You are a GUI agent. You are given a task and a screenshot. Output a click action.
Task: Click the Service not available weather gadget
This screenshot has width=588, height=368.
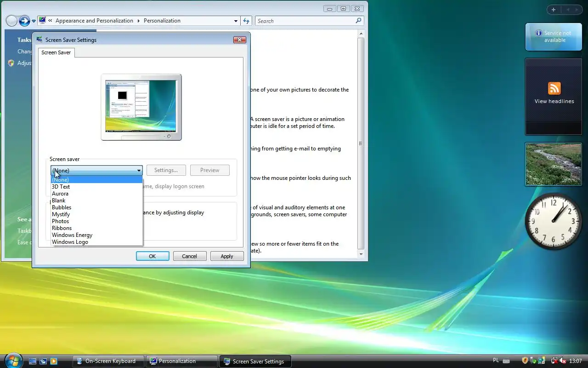point(554,37)
